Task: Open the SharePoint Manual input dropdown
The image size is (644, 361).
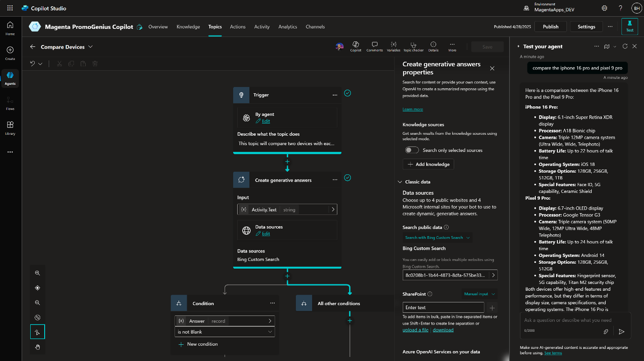Action: pyautogui.click(x=480, y=294)
